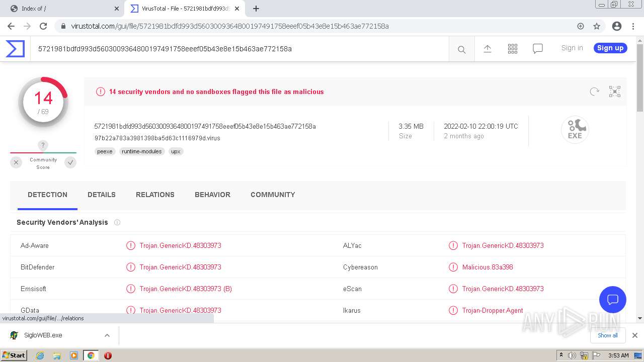
Task: Click BitDefender Trojan.GenericKD.48303973 result
Action: tap(180, 267)
